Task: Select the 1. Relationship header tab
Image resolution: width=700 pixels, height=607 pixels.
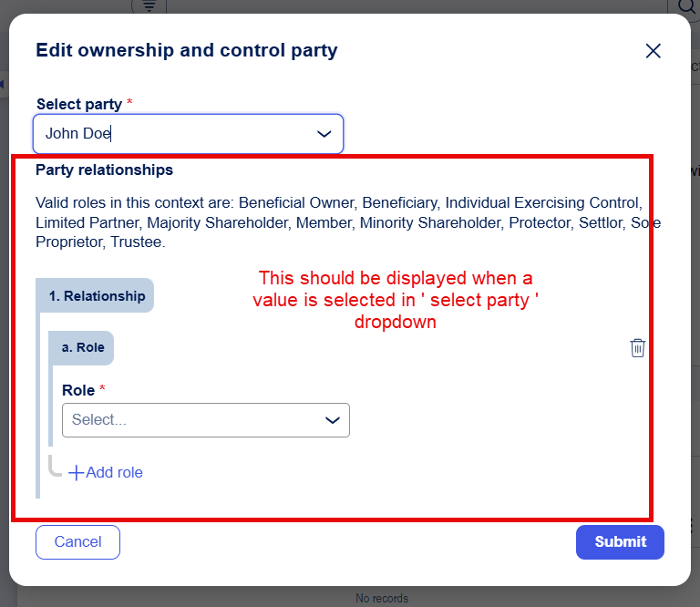Action: pyautogui.click(x=96, y=295)
